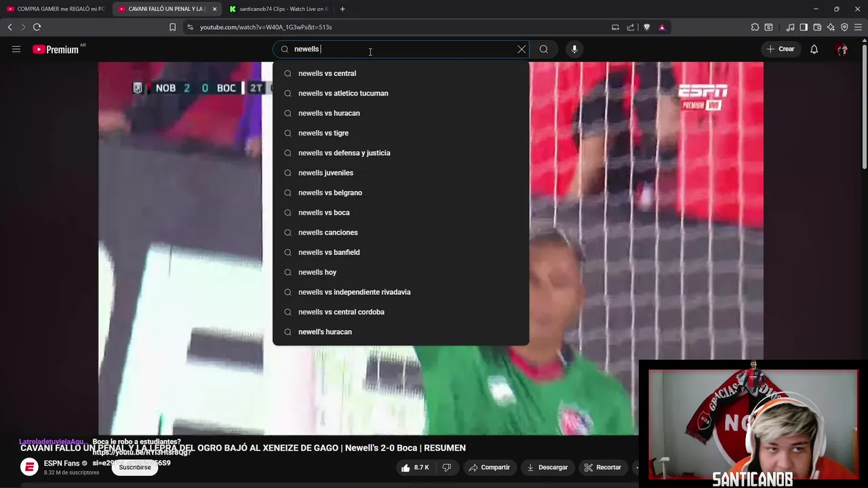Select suggestion newells vs huracan
The image size is (868, 488).
point(401,113)
